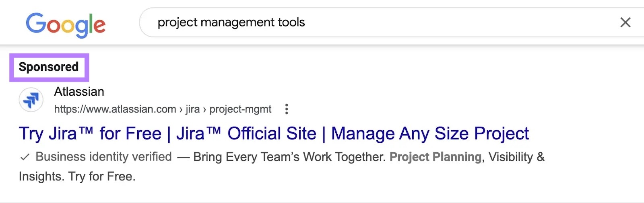Click the https://www.atlassian.com URL
This screenshot has height=203, width=644.
point(115,109)
